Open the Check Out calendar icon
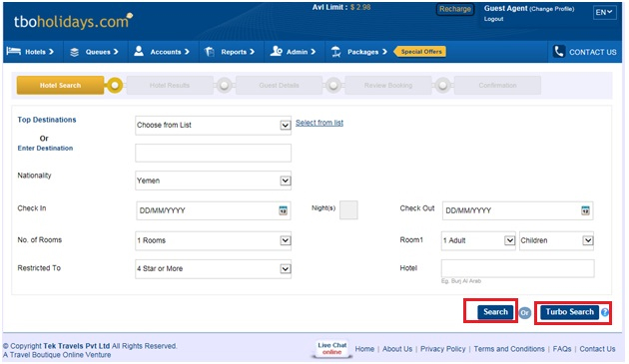The height and width of the screenshot is (364, 629). (x=586, y=210)
